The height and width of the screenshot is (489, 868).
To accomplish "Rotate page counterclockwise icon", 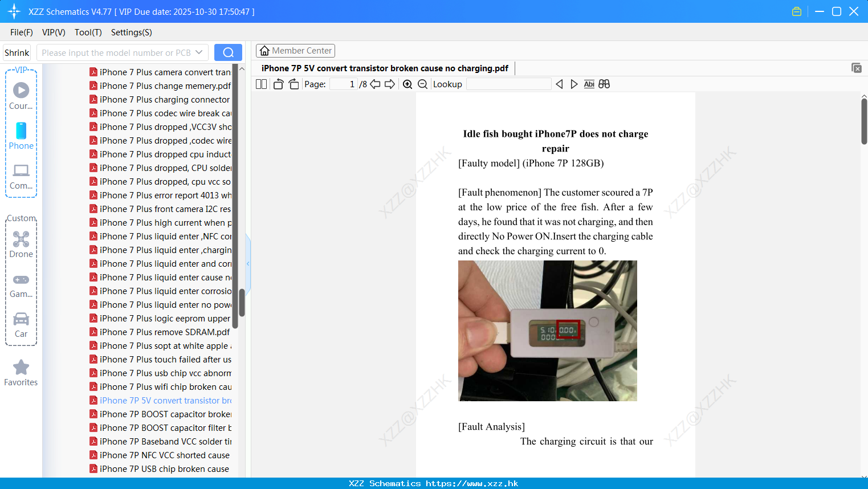I will click(278, 84).
